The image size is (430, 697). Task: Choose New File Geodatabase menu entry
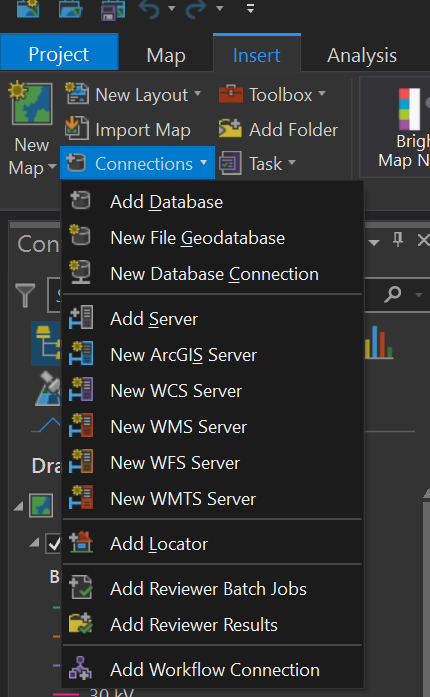pyautogui.click(x=213, y=238)
